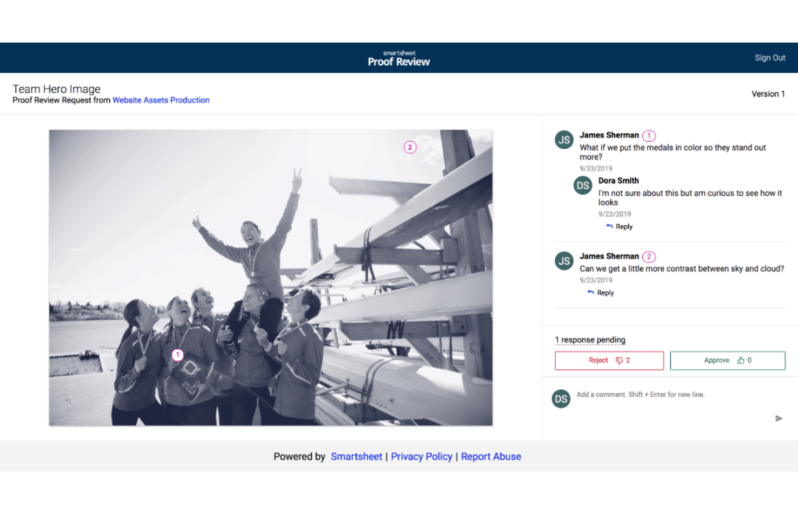Click the DS avatar next to the comment box
Image resolution: width=798 pixels, height=532 pixels.
click(561, 399)
